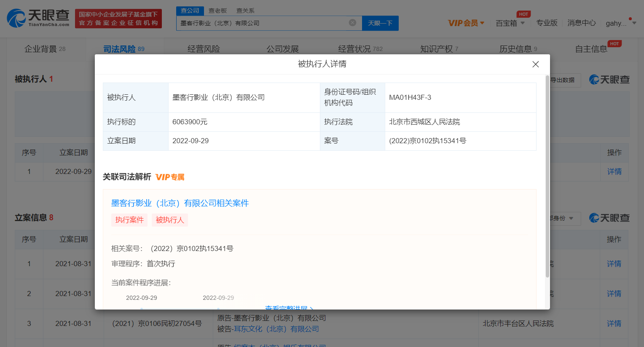
Task: Click the 查看完整进展 link
Action: pos(289,307)
